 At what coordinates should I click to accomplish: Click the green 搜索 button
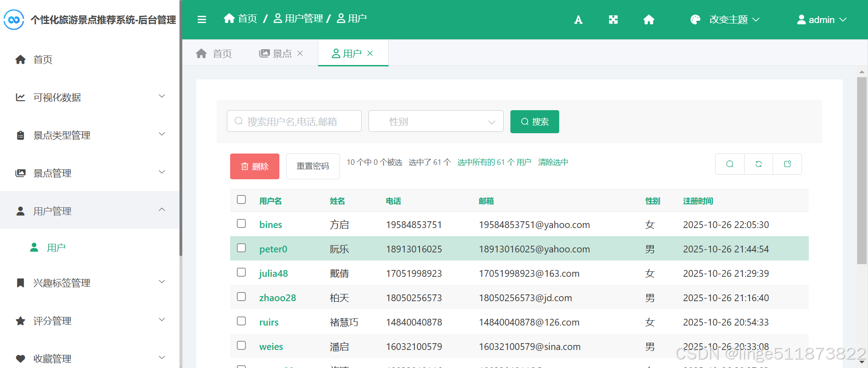click(534, 121)
